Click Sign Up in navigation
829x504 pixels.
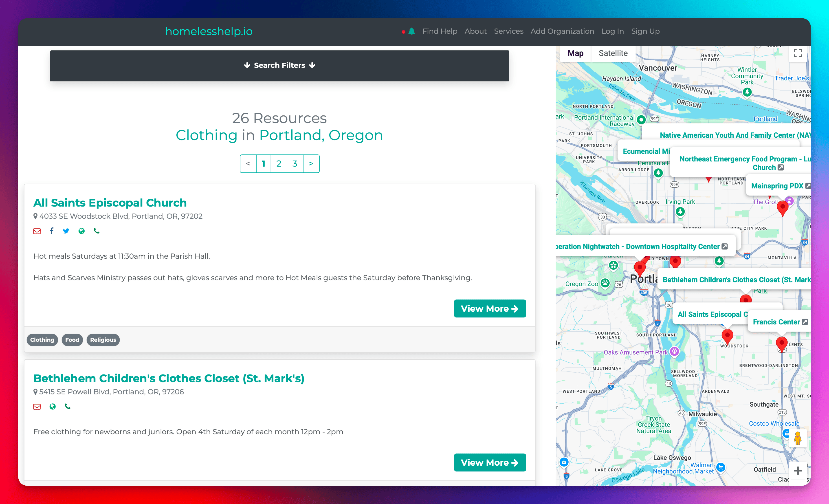pyautogui.click(x=645, y=31)
